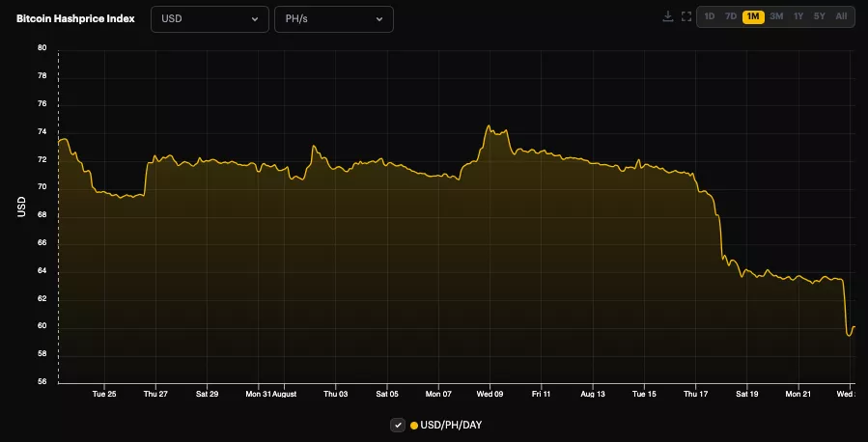Click the chevron arrow in the USD selector
This screenshot has width=868, height=442.
255,19
